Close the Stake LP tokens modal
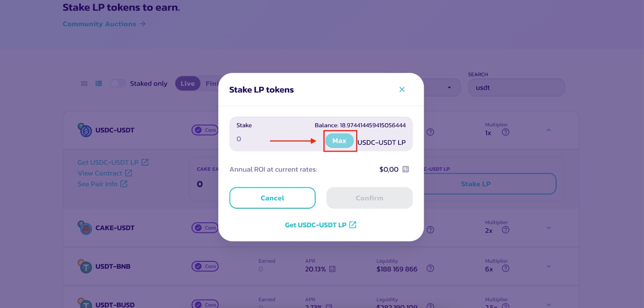644x308 pixels. [402, 90]
